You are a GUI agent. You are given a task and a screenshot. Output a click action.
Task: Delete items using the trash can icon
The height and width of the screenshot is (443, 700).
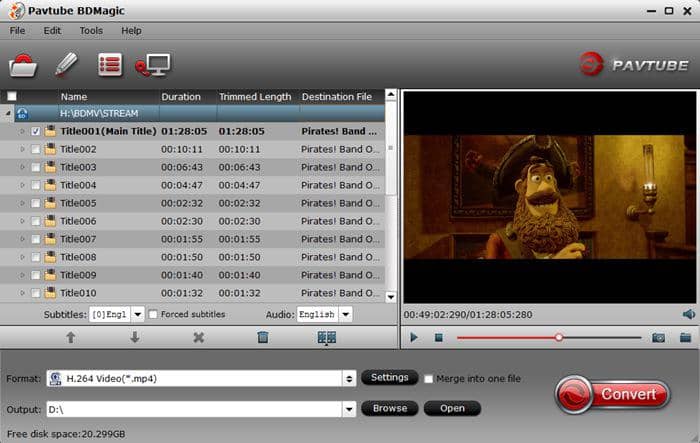point(263,337)
